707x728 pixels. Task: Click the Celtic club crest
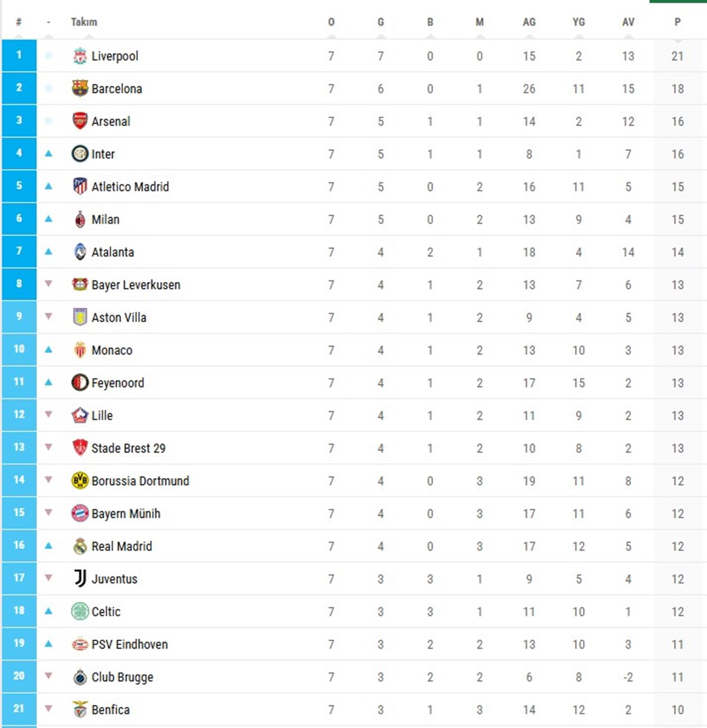coord(80,612)
